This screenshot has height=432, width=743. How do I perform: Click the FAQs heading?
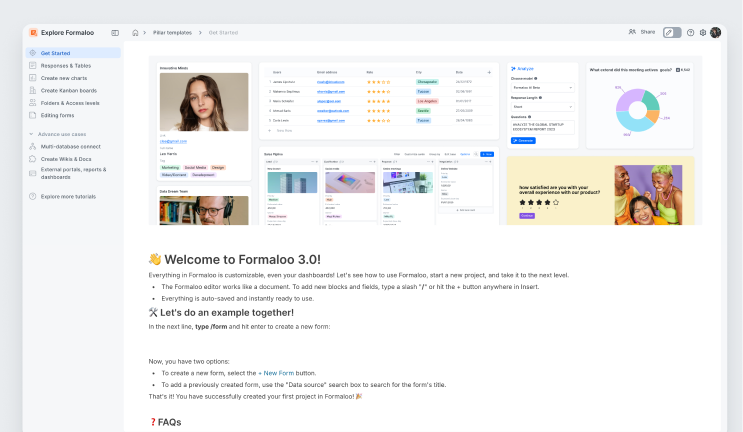click(165, 422)
